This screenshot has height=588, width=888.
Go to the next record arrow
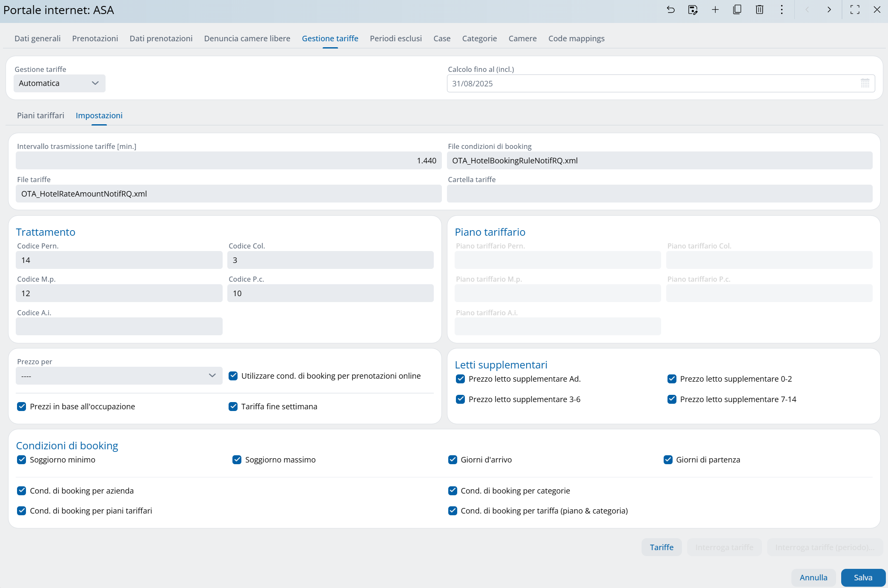coord(829,10)
